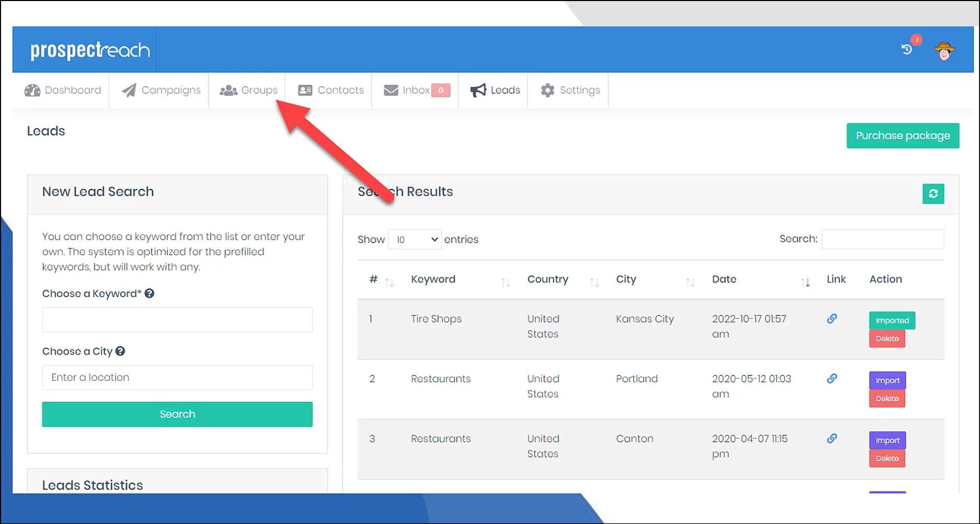Open the Inbox tab

click(416, 90)
